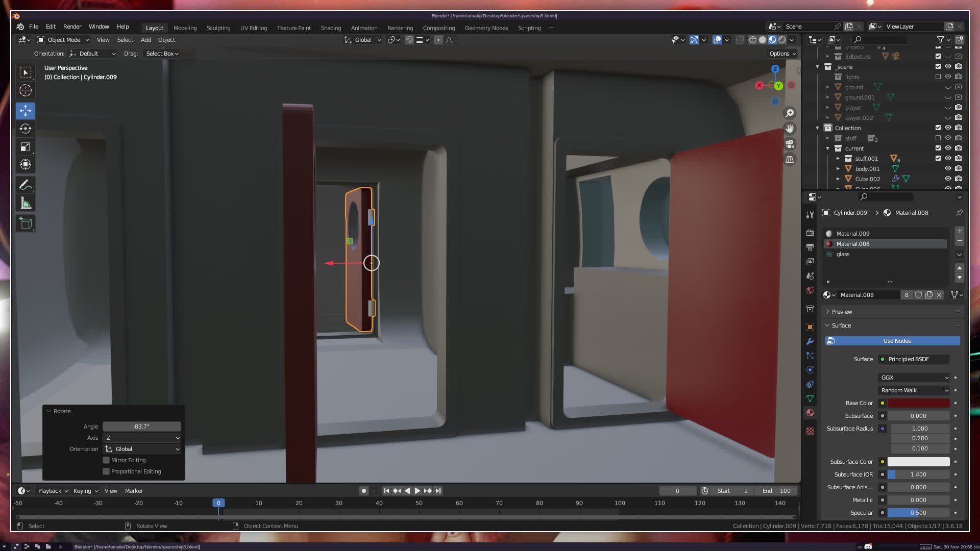Screen dimensions: 980x551
Task: Switch to the Sculpting workspace tab
Action: [x=218, y=28]
